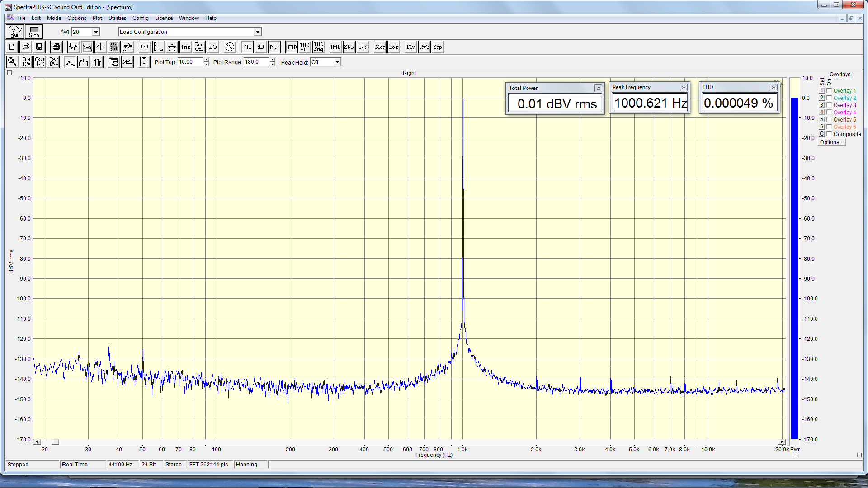Click the horizontal frequency scrollbar thumb
Viewport: 868px width, 488px height.
coord(55,442)
